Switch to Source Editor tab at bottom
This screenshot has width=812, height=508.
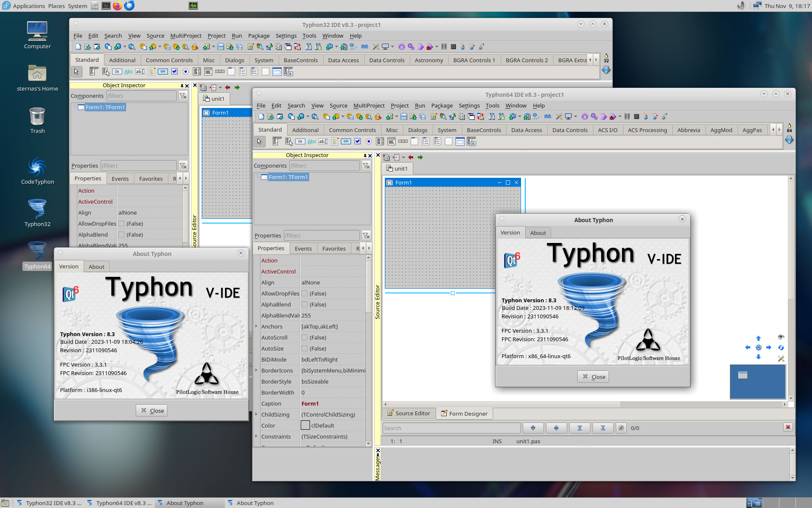409,413
